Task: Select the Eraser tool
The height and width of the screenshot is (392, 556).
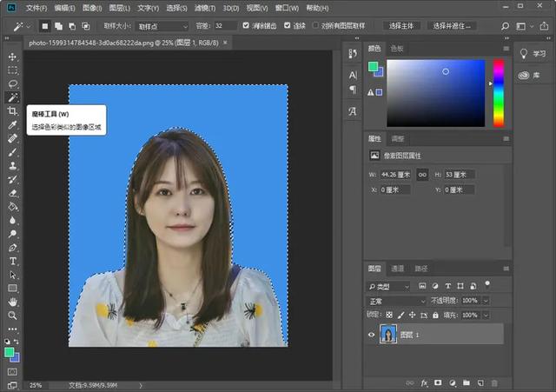Action: [x=12, y=193]
